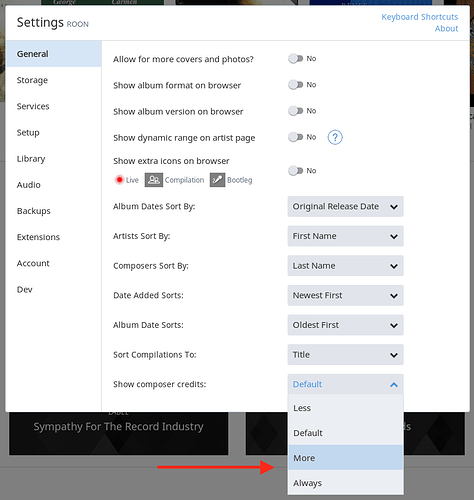474x500 pixels.
Task: Expand the Artists Sort By dropdown
Action: 345,236
